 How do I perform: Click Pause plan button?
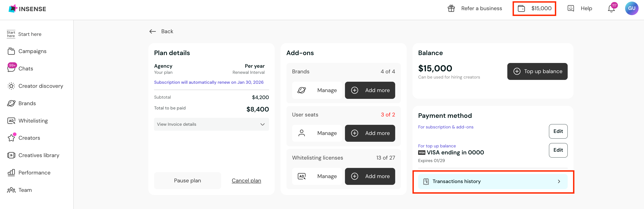(187, 181)
